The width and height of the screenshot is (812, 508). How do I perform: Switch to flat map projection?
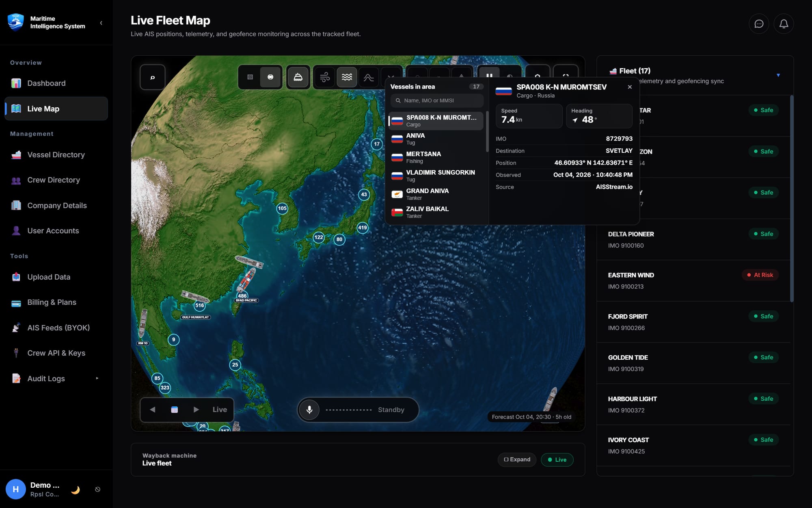[250, 77]
